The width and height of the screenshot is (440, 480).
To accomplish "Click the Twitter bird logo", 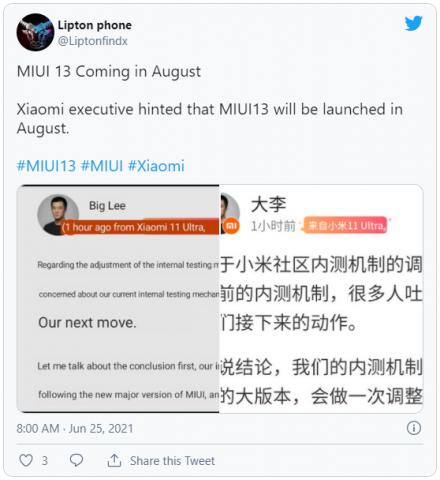I will pyautogui.click(x=413, y=23).
